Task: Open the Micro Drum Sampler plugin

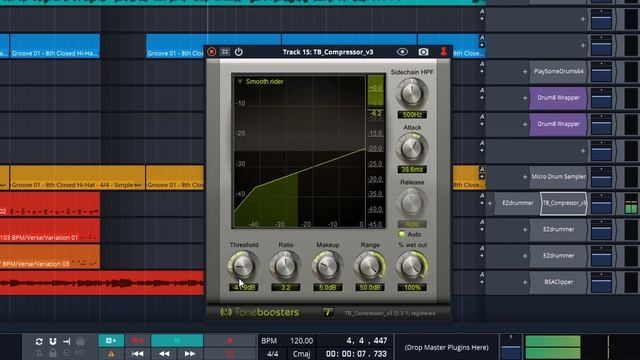Action: click(x=558, y=177)
